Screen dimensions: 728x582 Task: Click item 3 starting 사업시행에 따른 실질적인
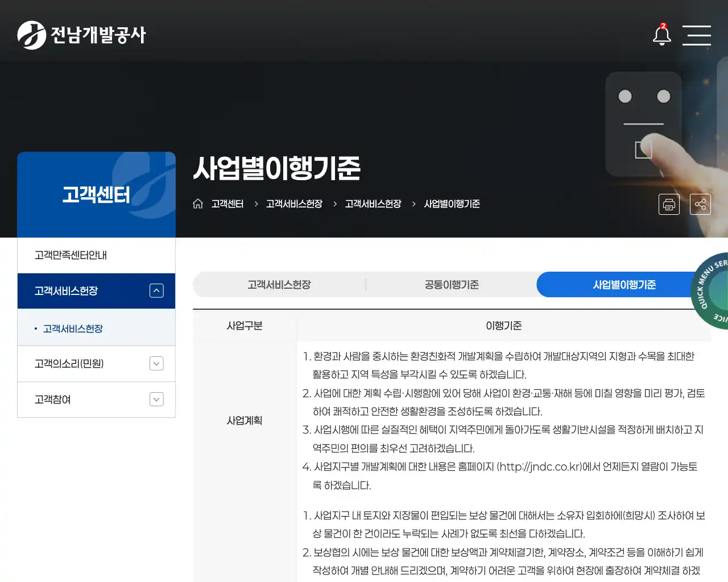(503, 439)
